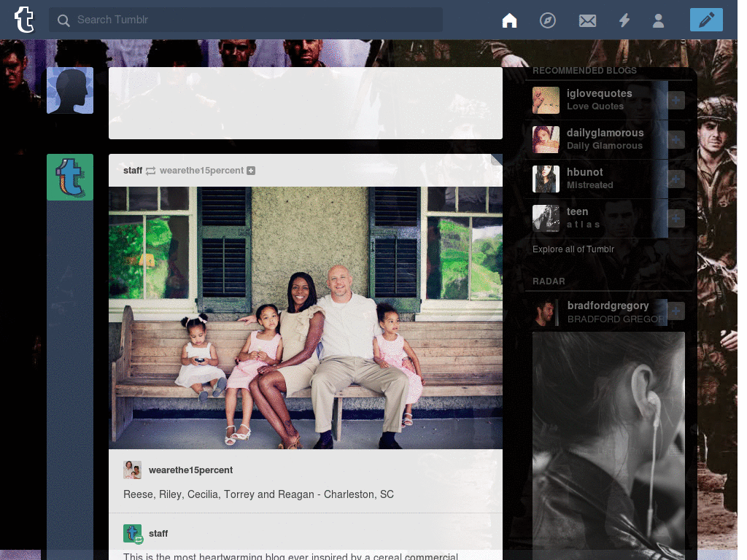Click the Tumblr logo in header

click(24, 20)
